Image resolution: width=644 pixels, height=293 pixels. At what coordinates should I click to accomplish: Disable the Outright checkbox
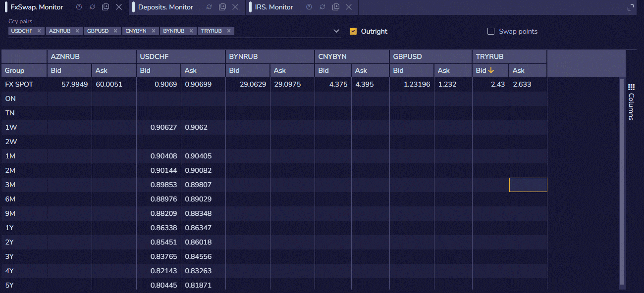353,31
